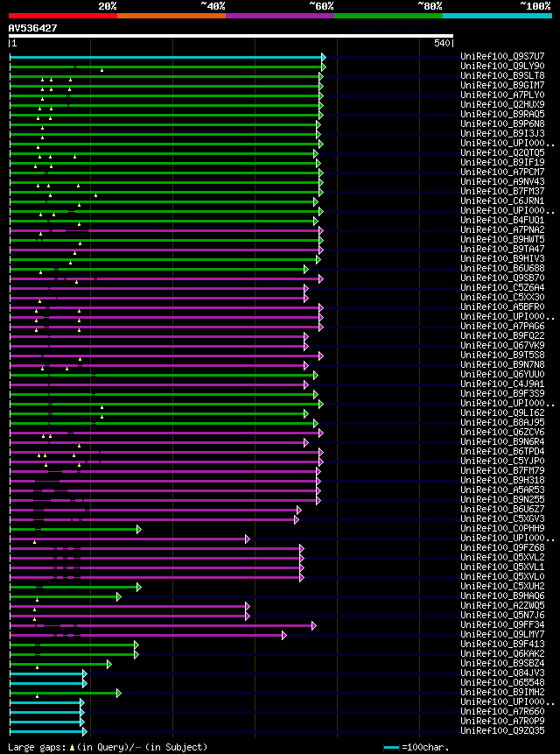560x754 pixels.
Task: Click hit label UniRef100_B9P6N8
Action: [503, 123]
